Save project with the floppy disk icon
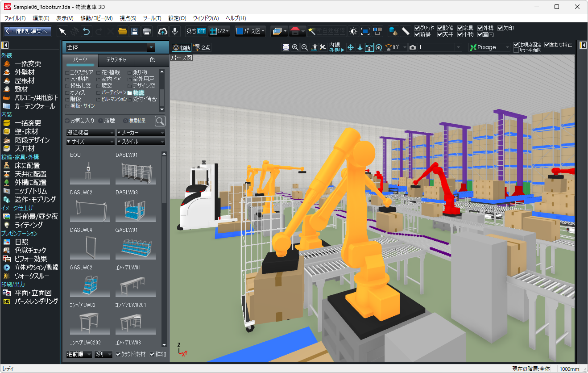 tap(134, 31)
